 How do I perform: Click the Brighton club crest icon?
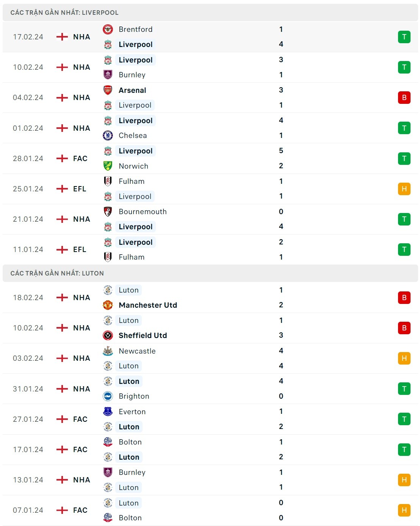(x=108, y=396)
